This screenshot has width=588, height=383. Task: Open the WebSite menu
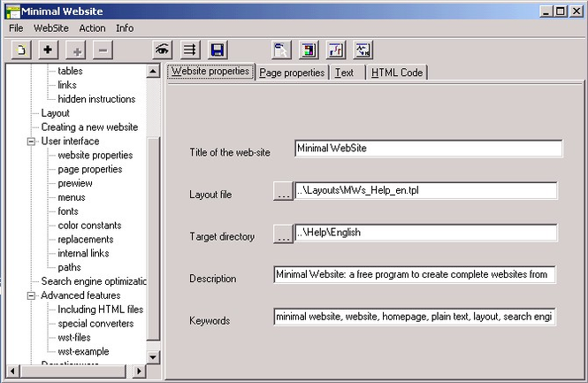pos(51,28)
